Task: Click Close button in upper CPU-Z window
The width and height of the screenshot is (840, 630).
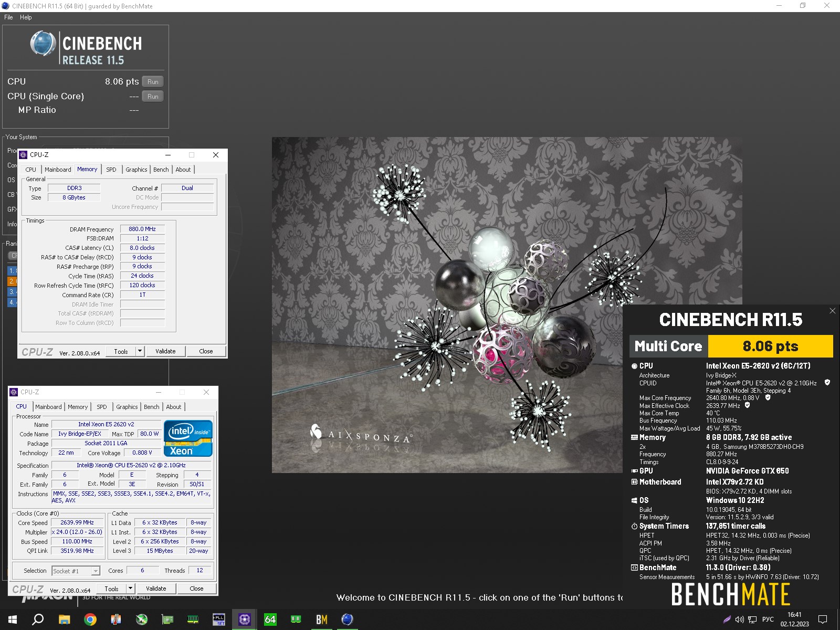Action: (x=206, y=351)
